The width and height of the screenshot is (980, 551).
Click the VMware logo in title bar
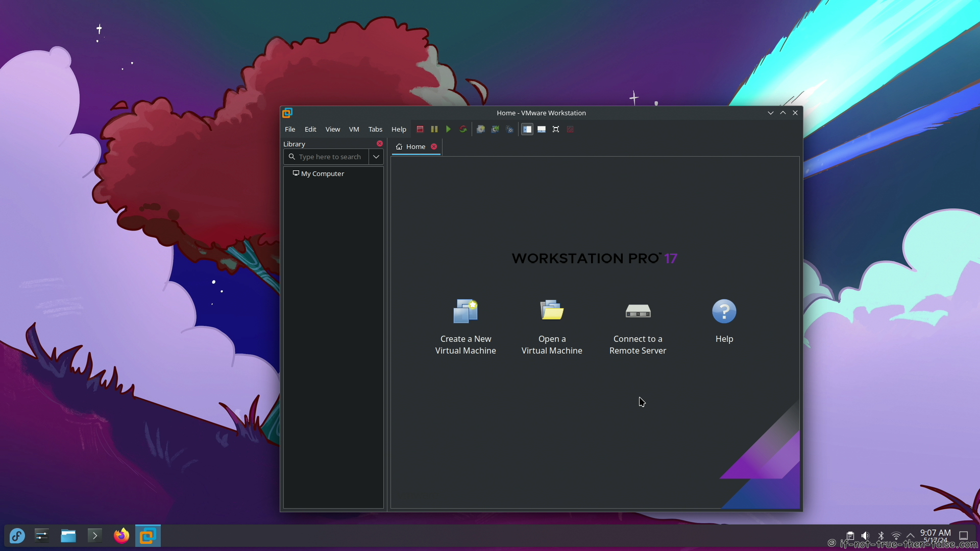287,113
